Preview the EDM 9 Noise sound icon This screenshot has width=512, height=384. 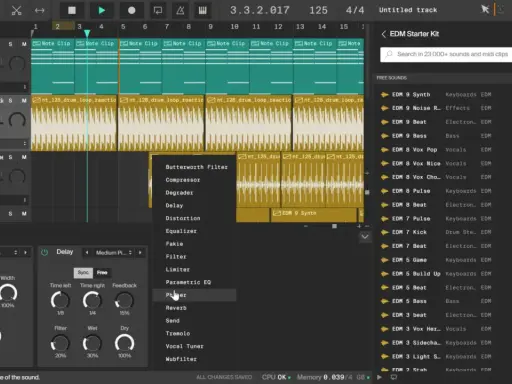385,108
